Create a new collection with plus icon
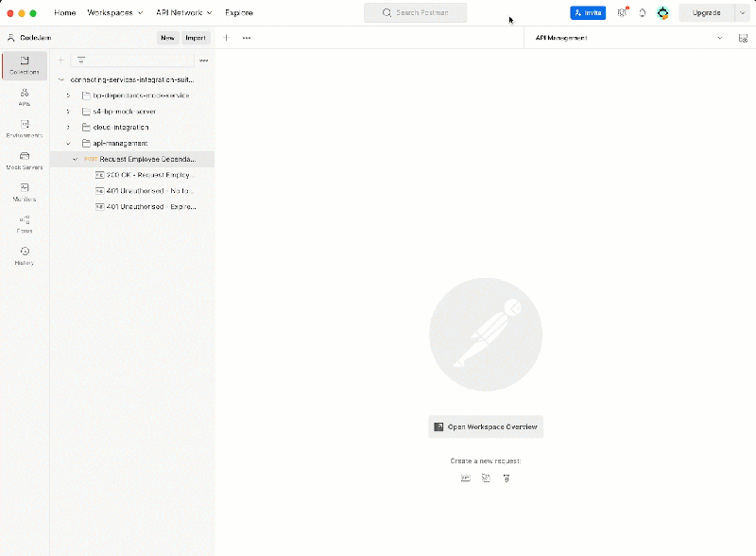The height and width of the screenshot is (556, 756). (x=61, y=61)
